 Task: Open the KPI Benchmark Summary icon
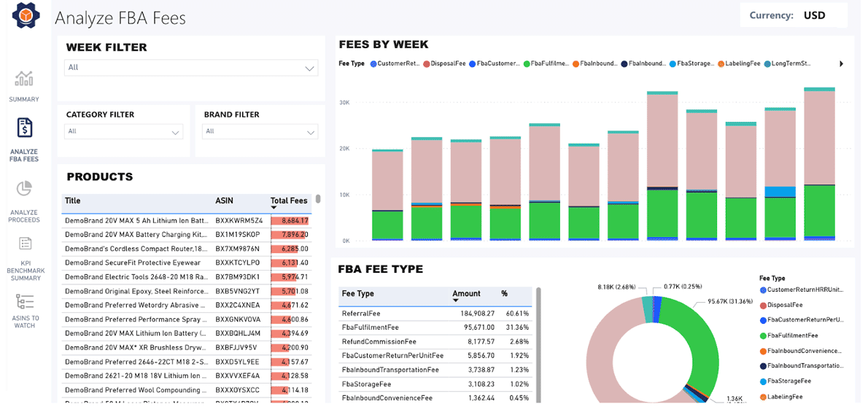pyautogui.click(x=25, y=244)
